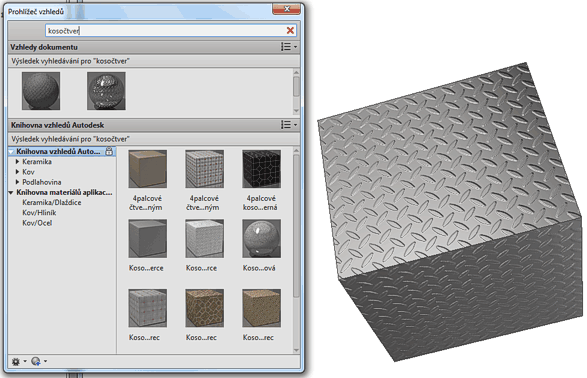Expand the Podlahovina category
Screen dimensions: 587x378
point(17,182)
